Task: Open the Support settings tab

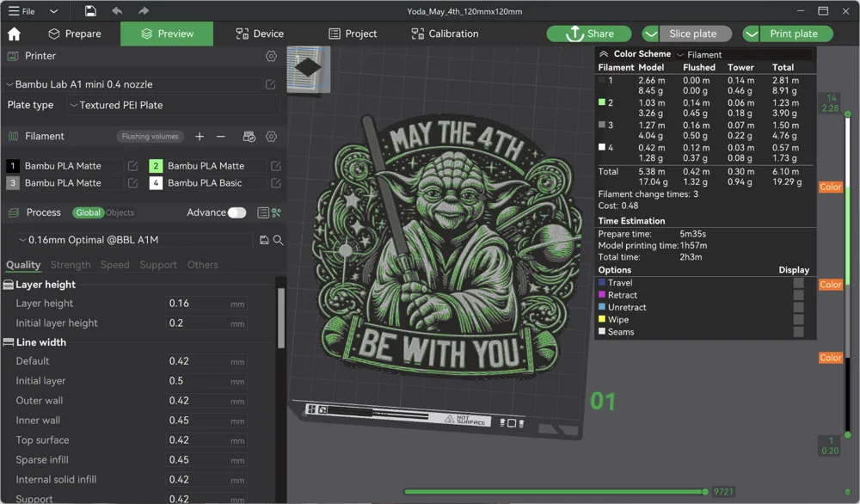Action: (x=158, y=265)
